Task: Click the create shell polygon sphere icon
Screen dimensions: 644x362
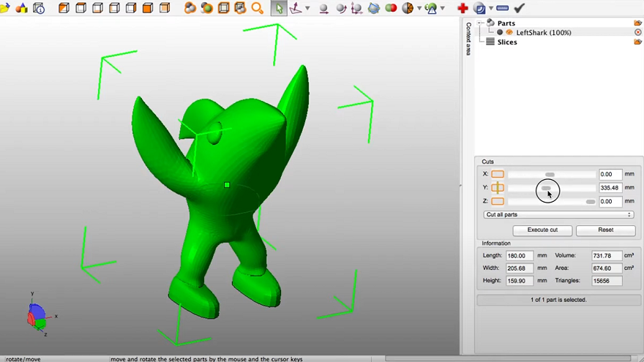Action: pos(374,8)
